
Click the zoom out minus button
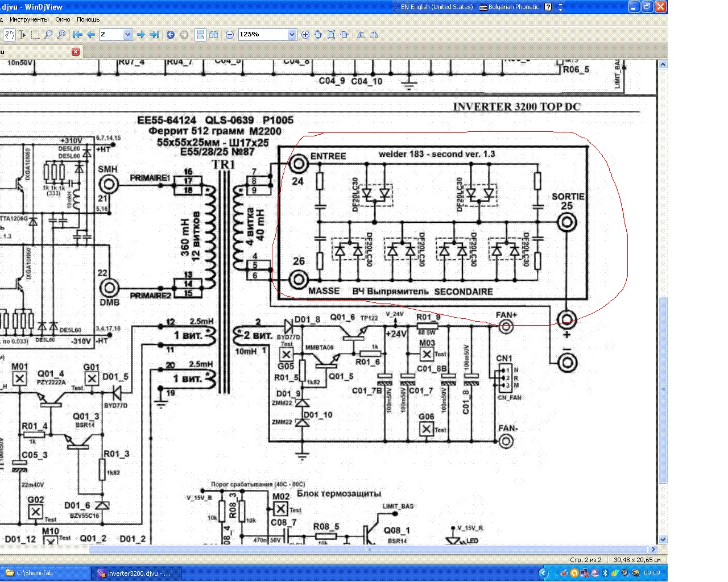click(x=230, y=35)
